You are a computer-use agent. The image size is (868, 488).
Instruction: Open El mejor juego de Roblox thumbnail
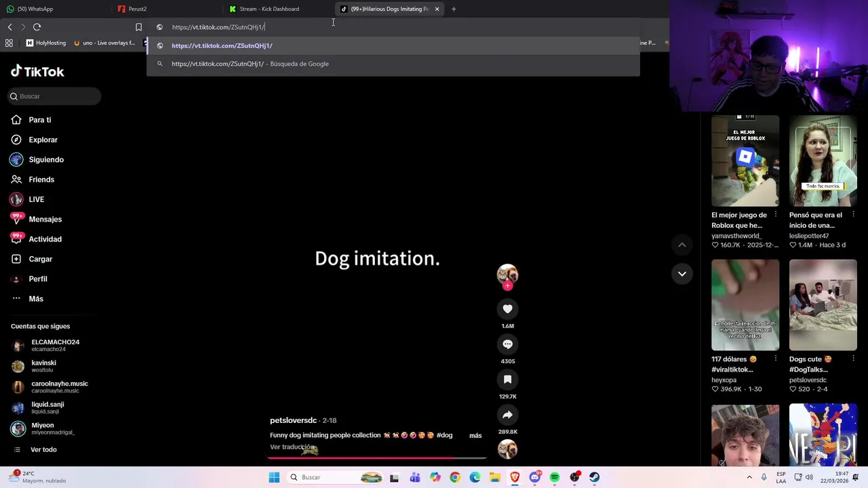click(x=745, y=161)
